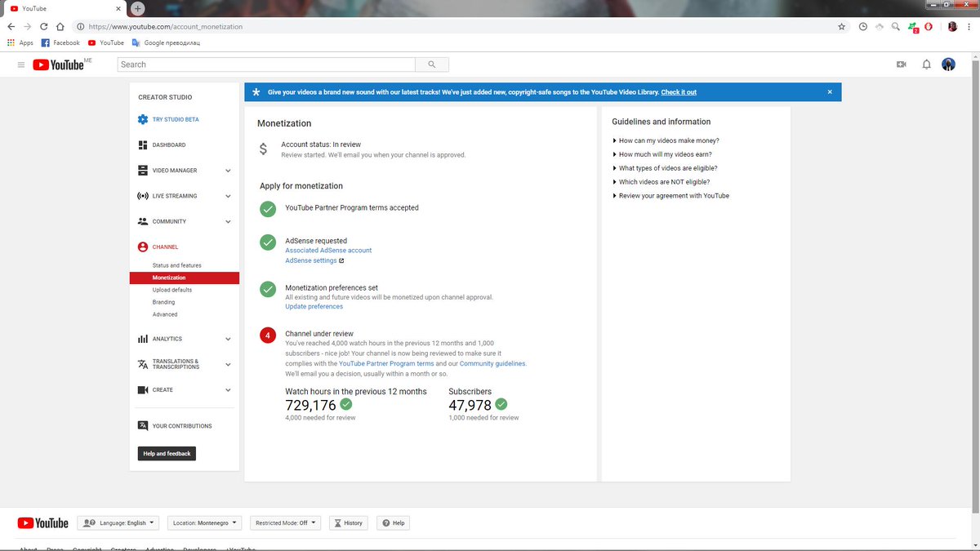
Task: Open the Google преводилац bookmark
Action: click(166, 42)
